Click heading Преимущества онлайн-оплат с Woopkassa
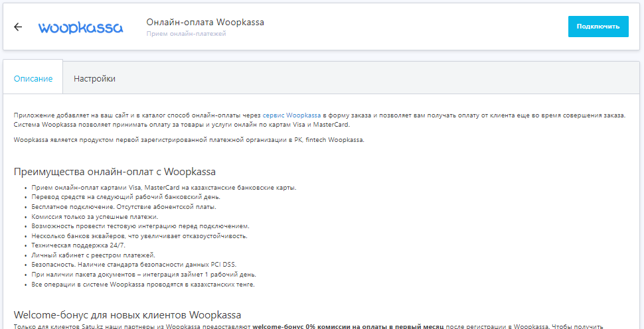Screen dimensions: 644x329 (x=115, y=172)
